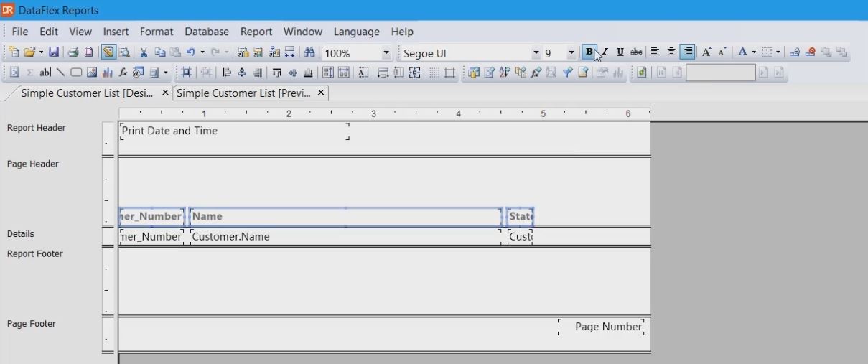Open the font color A dropdown arrow

(x=754, y=52)
